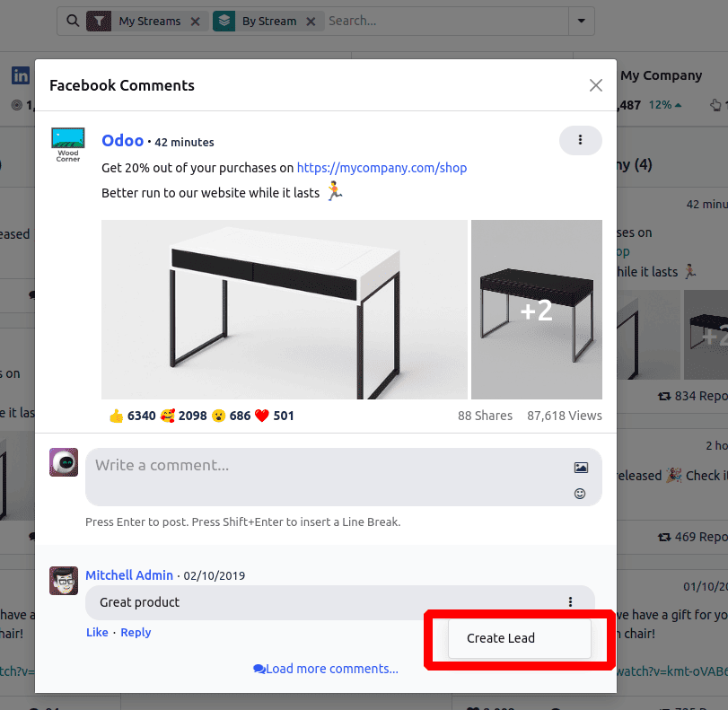This screenshot has width=728, height=710.
Task: Click the 87,618 Views text
Action: pyautogui.click(x=564, y=416)
